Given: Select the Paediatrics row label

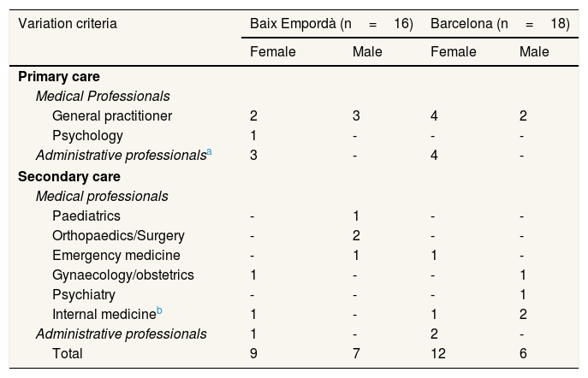Looking at the screenshot, I should pos(86,216).
